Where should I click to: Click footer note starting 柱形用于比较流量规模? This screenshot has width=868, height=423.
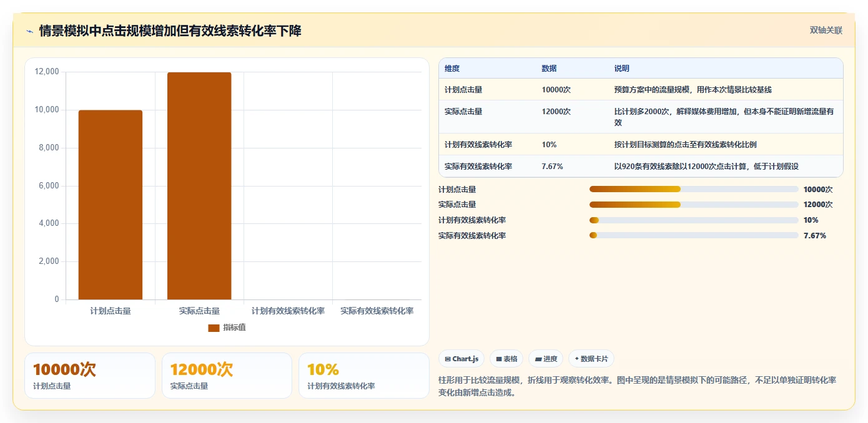638,386
